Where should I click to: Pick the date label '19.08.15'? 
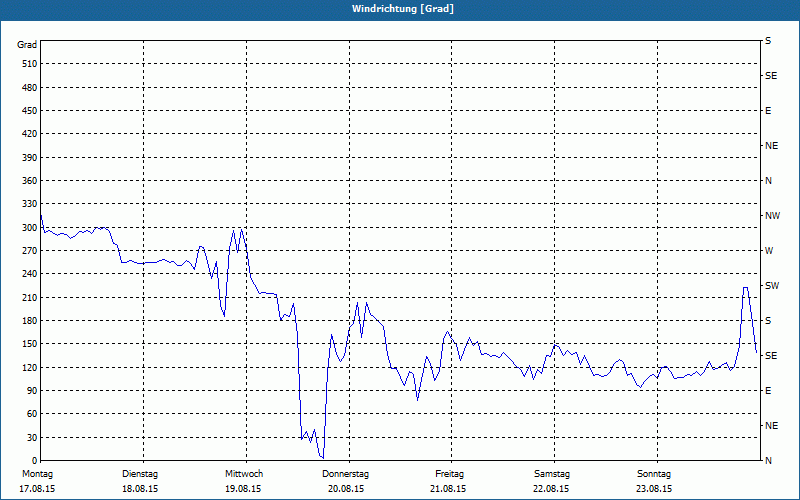(x=243, y=489)
